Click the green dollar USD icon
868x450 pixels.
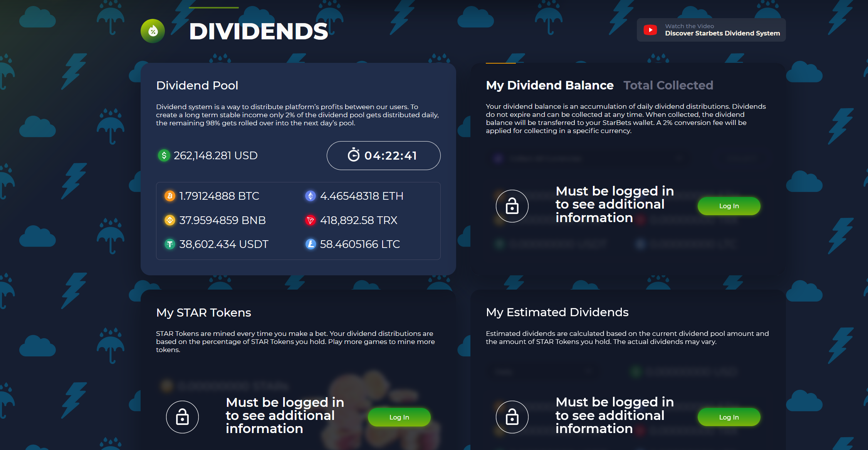pyautogui.click(x=164, y=155)
